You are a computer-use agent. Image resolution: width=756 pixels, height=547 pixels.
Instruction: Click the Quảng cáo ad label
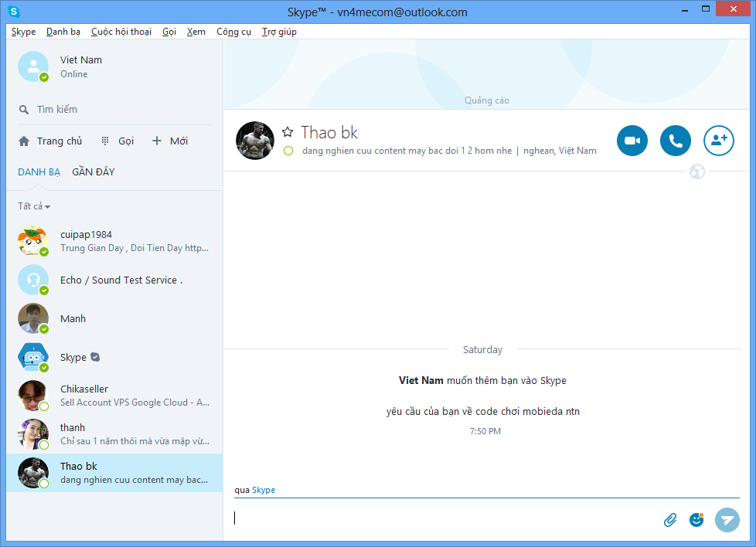[x=486, y=100]
